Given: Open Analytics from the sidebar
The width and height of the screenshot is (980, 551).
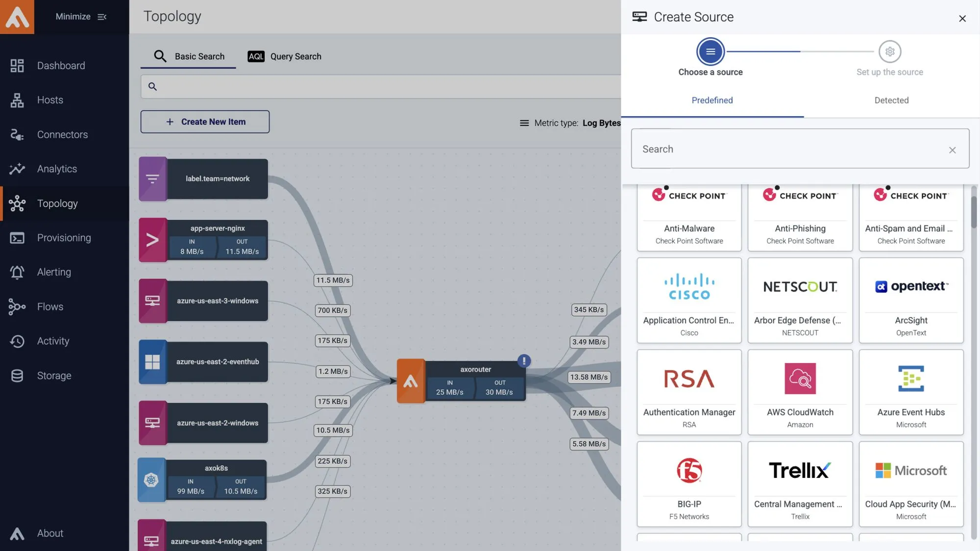Looking at the screenshot, I should (17, 169).
